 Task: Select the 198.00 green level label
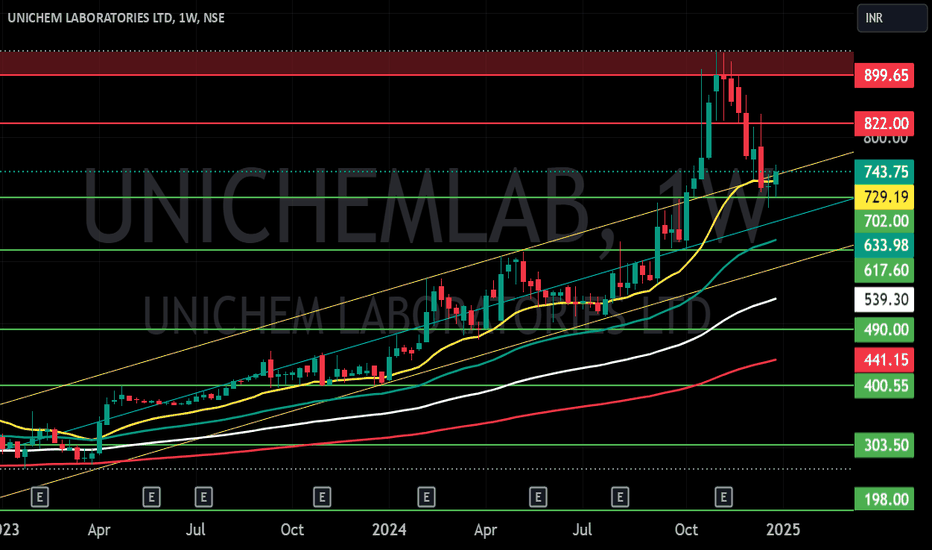[884, 499]
